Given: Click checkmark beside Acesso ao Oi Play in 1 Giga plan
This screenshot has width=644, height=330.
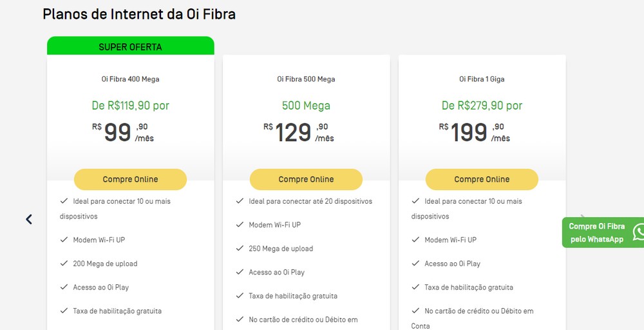Looking at the screenshot, I should (415, 264).
